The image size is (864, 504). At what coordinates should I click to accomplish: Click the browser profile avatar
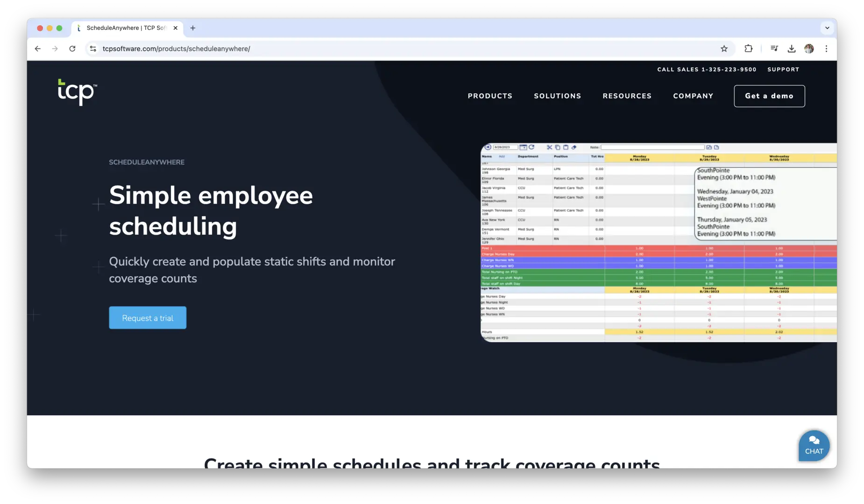[x=809, y=49]
